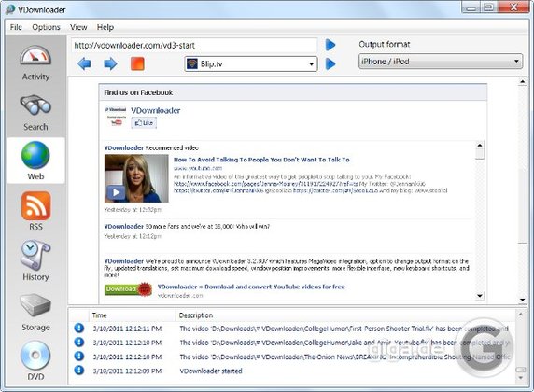Click the green Download button

point(128,289)
